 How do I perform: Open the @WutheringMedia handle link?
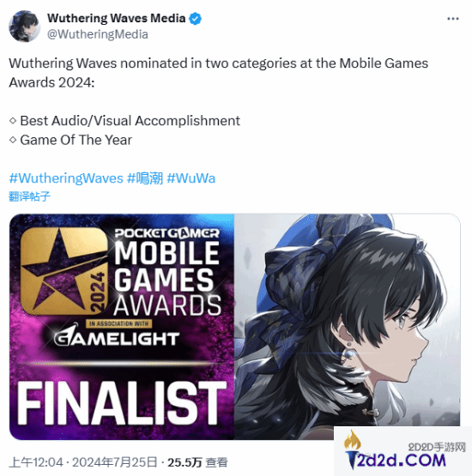pyautogui.click(x=98, y=34)
